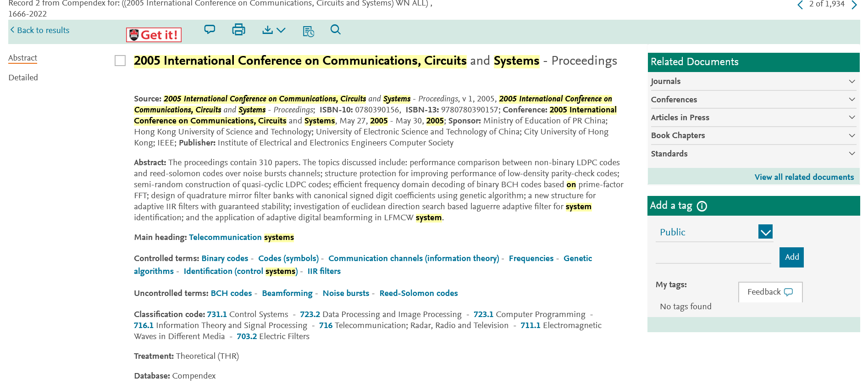Go to previous record arrow
The width and height of the screenshot is (868, 390).
tap(800, 5)
